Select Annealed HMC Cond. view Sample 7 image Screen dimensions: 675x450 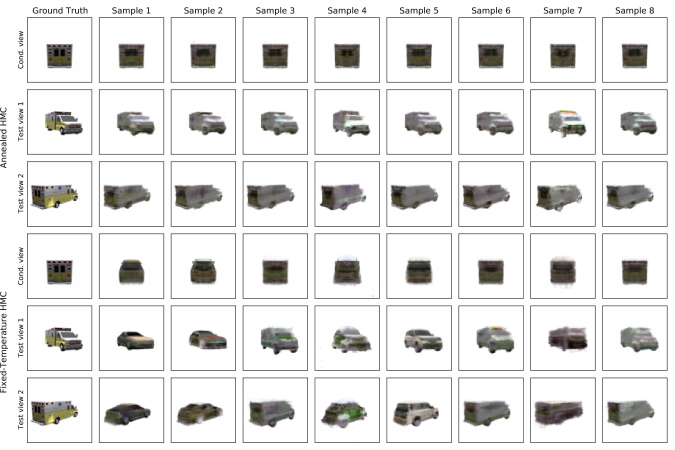click(x=563, y=50)
